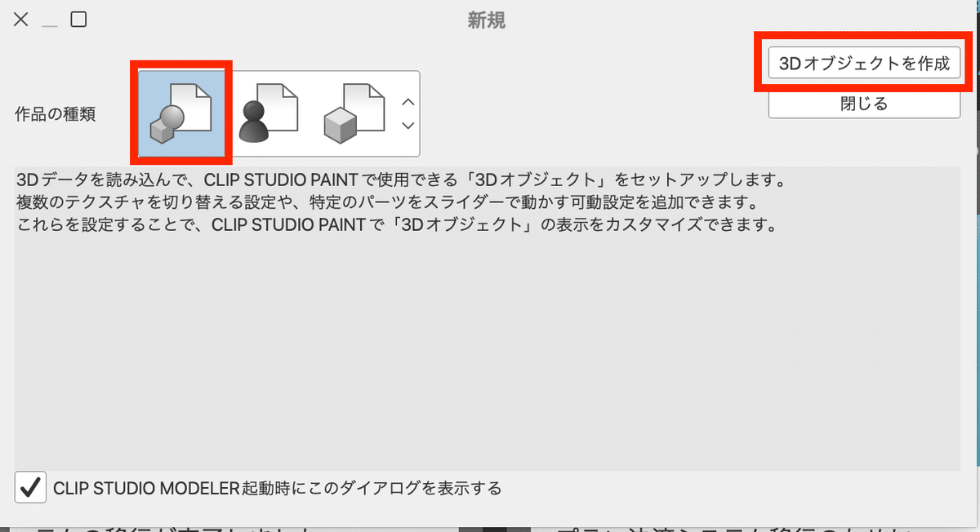The height and width of the screenshot is (532, 980).
Task: Click the 閉じる button
Action: (x=864, y=104)
